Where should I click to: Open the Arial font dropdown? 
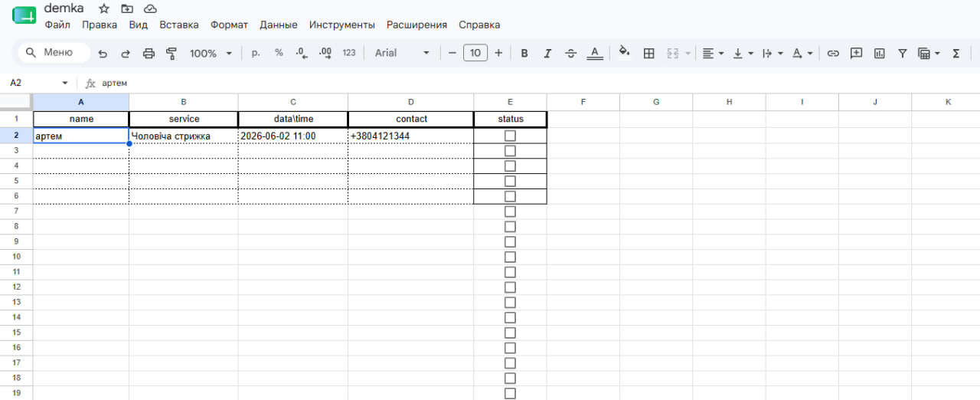coord(402,53)
